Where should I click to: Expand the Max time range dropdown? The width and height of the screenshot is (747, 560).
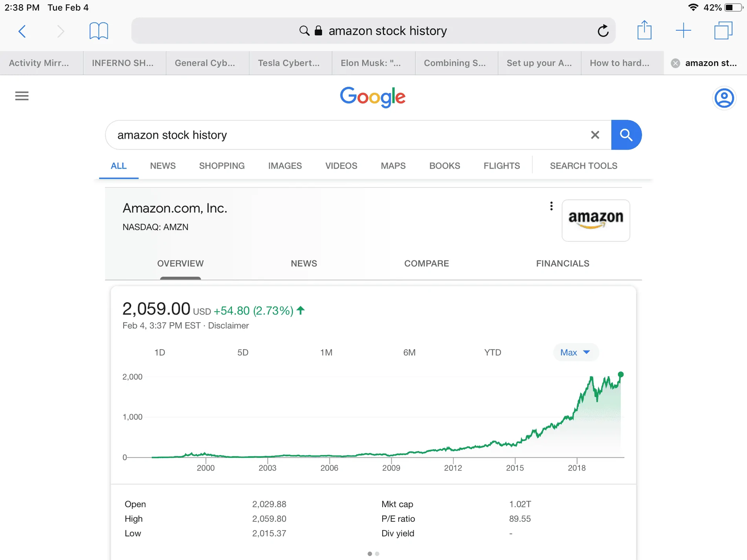[x=575, y=353]
